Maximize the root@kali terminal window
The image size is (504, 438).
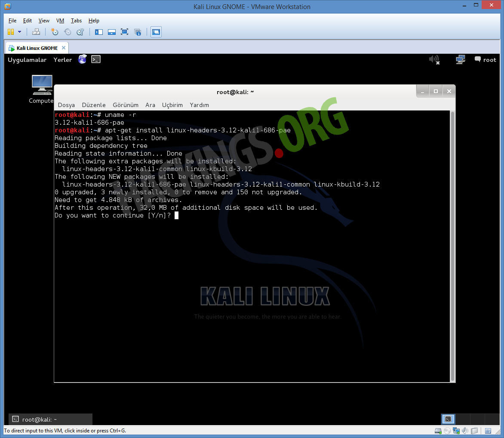(x=436, y=92)
